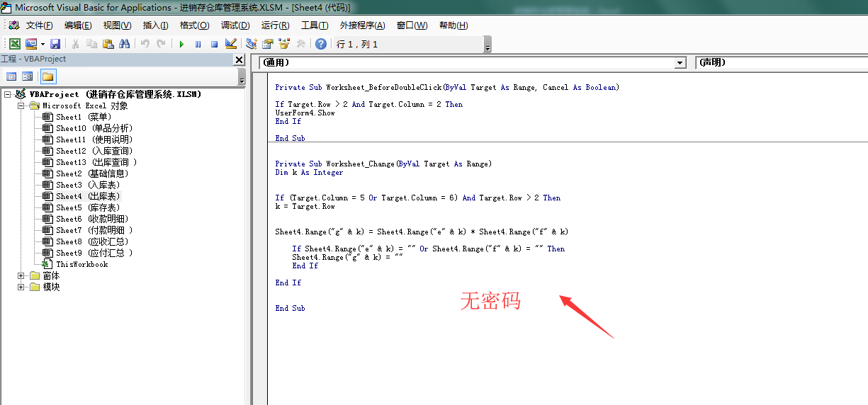Open the 编辑(E) menu

[78, 25]
